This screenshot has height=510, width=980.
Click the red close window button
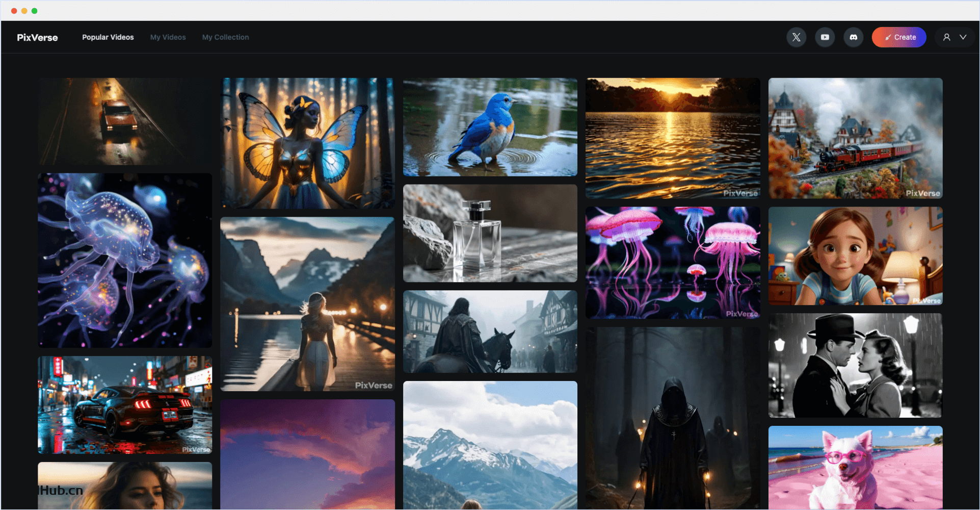click(14, 11)
